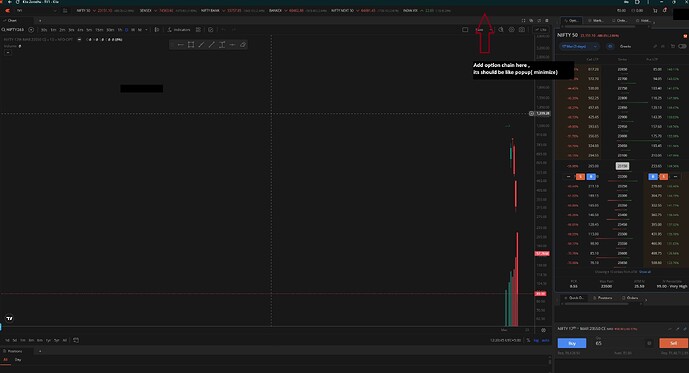Expand the timeframe interval dropdown
Screen dimensions: 689x373
(x=146, y=30)
